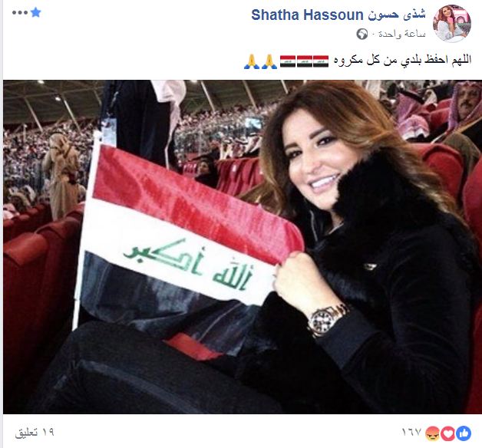The image size is (482, 448).
Task: Click the last Iraq flag emoji
Action: click(x=288, y=61)
